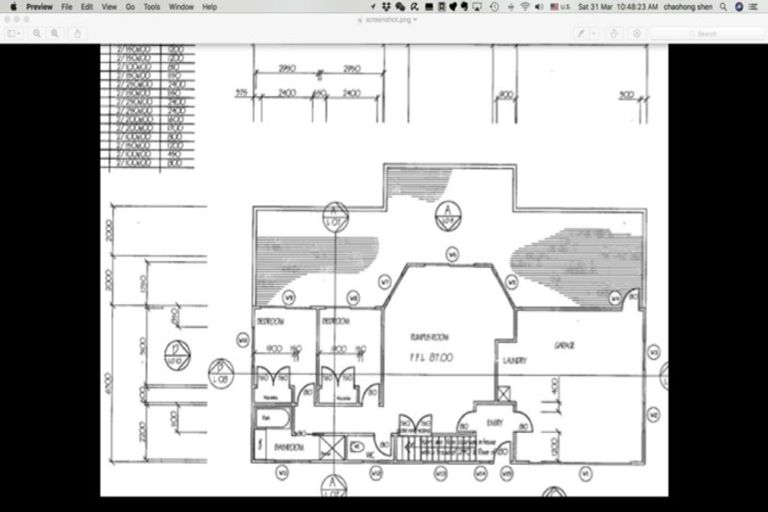Open the View menu
The image size is (768, 512).
tap(109, 6)
